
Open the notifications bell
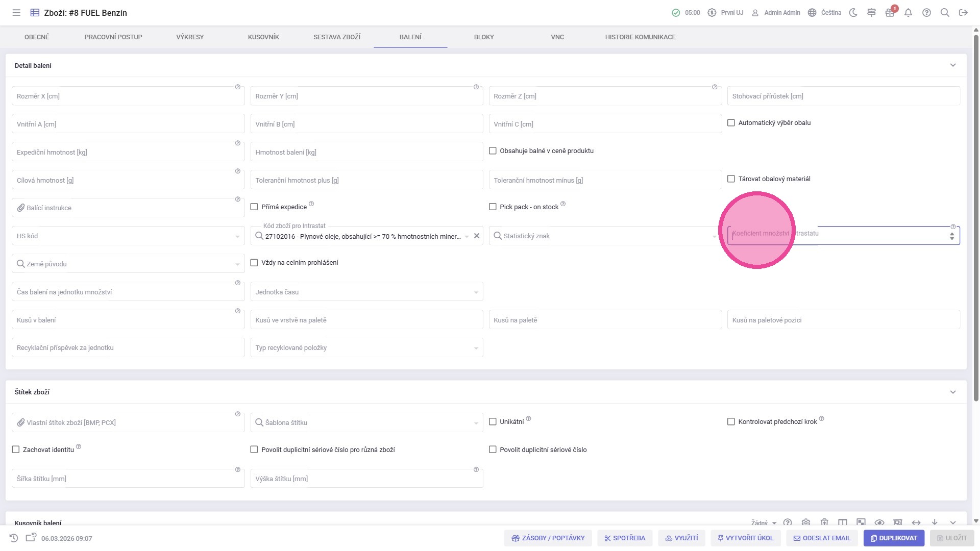[908, 13]
